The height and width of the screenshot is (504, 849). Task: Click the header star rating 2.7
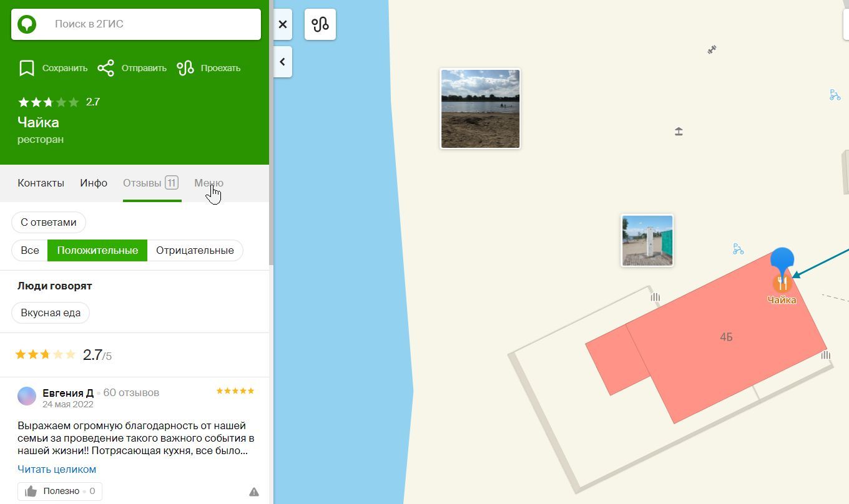tap(59, 102)
